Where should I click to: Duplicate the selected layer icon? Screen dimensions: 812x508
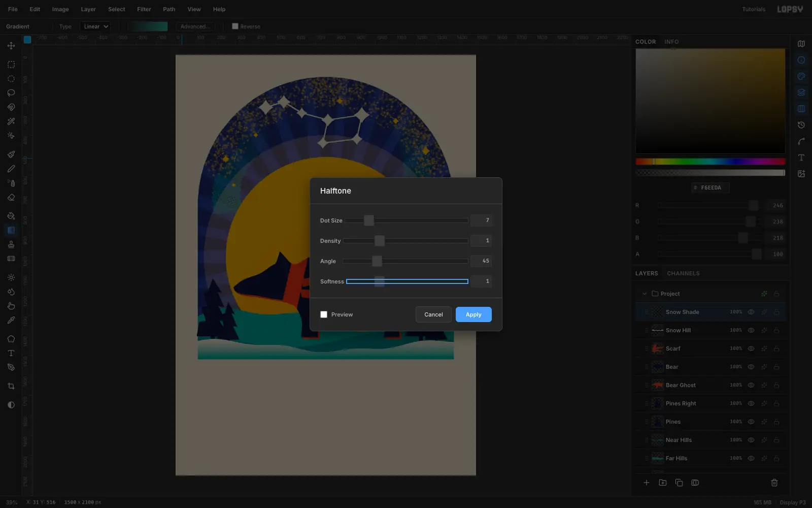pos(679,483)
